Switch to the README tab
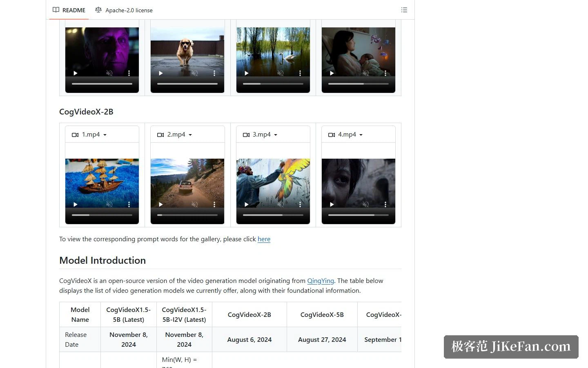Screen dimensions: 588x368 [x=69, y=10]
